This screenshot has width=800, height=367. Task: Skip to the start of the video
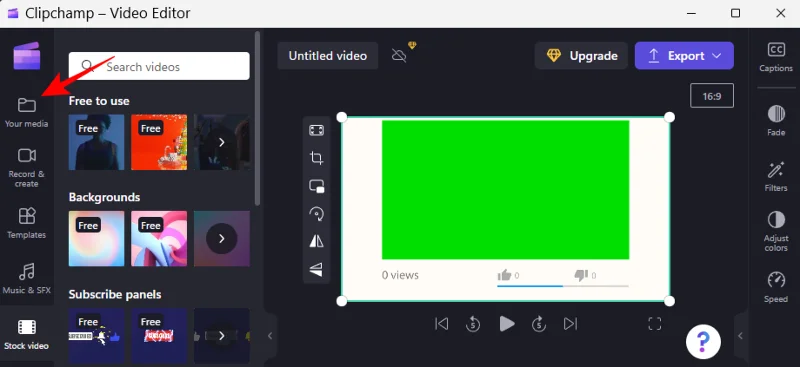(x=441, y=324)
